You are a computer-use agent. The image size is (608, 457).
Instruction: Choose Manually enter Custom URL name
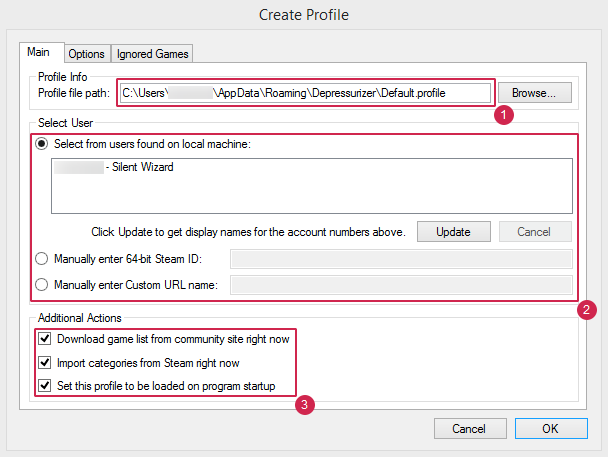pyautogui.click(x=41, y=285)
